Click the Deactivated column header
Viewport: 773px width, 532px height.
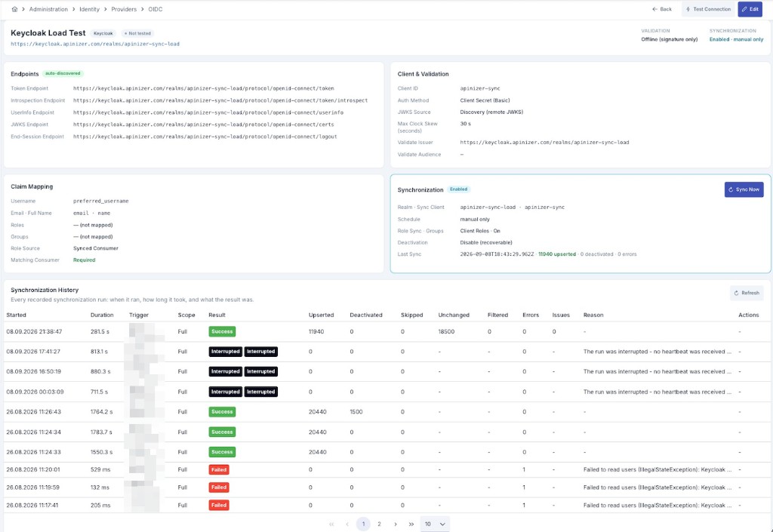[x=366, y=315]
